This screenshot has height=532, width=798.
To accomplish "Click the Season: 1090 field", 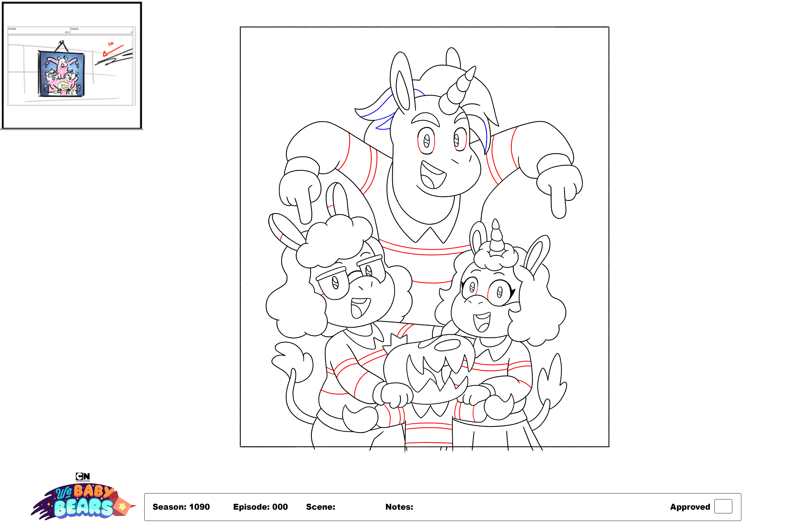I will 181,507.
